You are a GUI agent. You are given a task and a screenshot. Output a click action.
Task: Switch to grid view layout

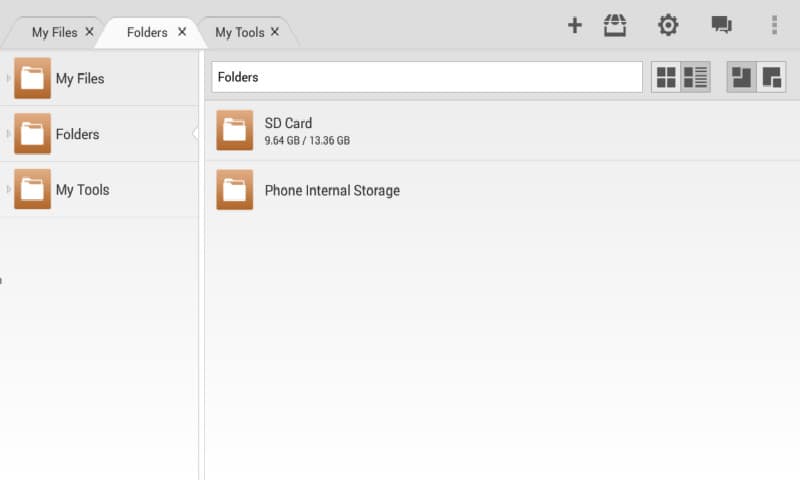[x=666, y=77]
